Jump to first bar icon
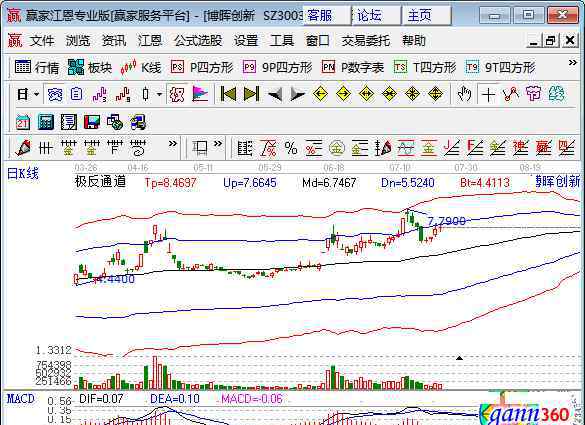This screenshot has width=585, height=425. point(228,94)
